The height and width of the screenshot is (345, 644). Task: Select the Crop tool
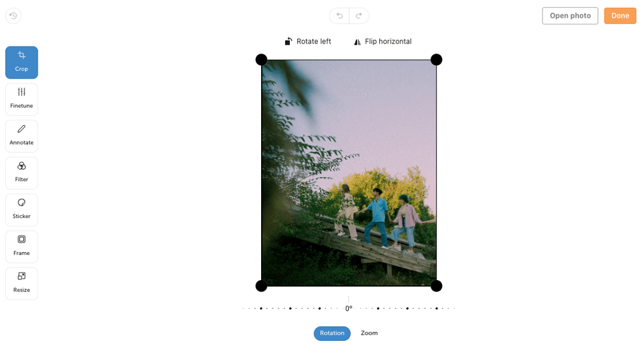click(x=21, y=63)
